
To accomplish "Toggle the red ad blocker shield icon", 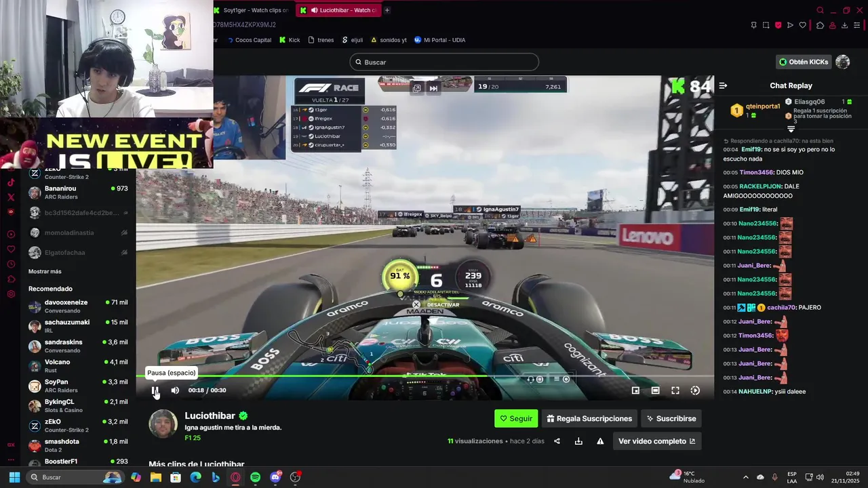I will [x=778, y=25].
